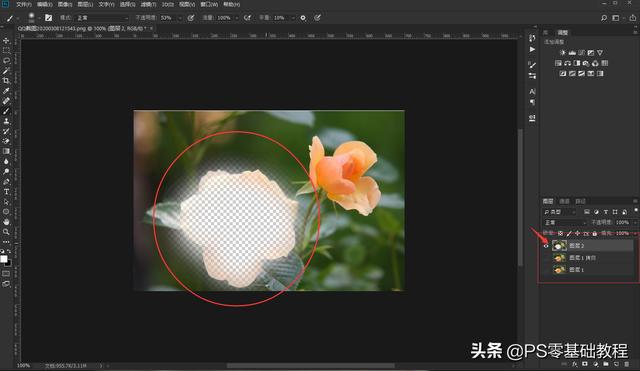Select the Move tool

[6, 40]
